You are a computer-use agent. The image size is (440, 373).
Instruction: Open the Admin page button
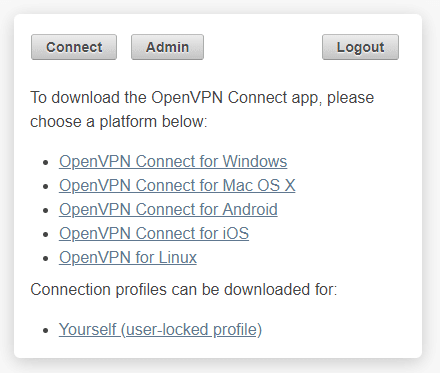167,47
